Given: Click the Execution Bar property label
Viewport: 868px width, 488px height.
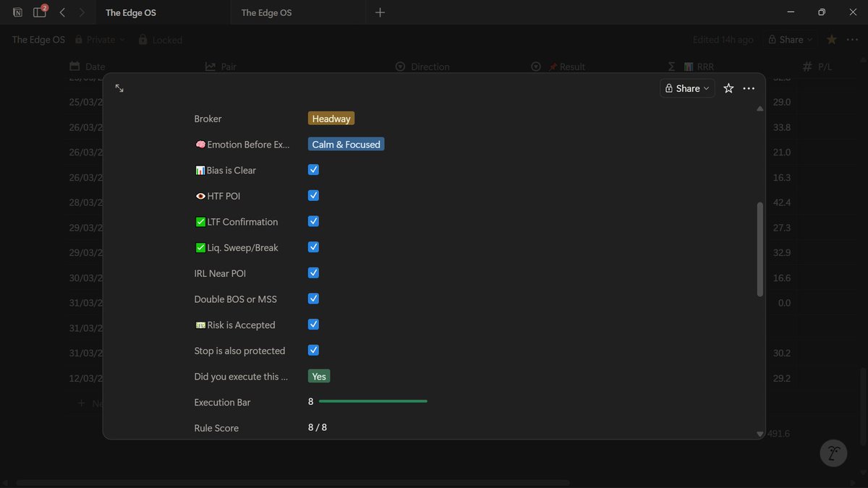Looking at the screenshot, I should tap(223, 402).
